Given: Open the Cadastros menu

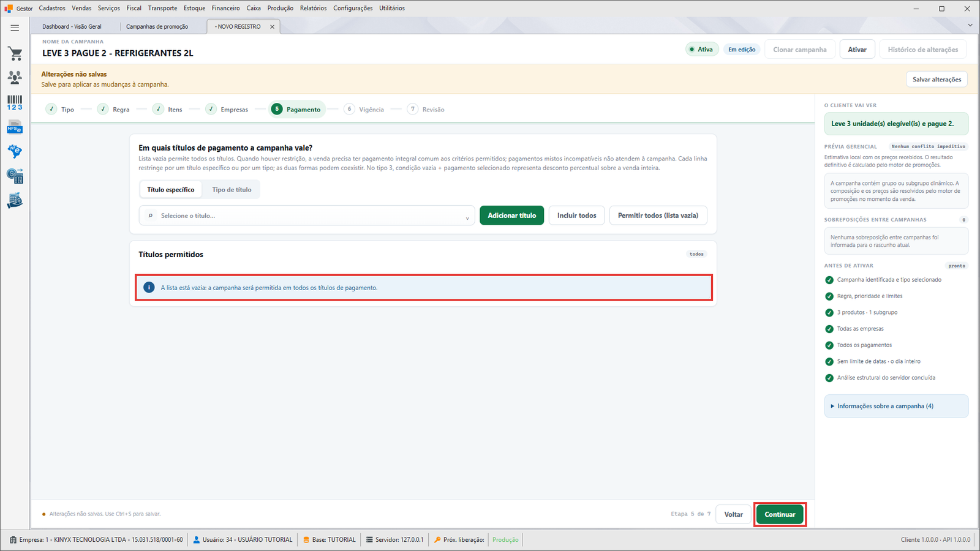Looking at the screenshot, I should [x=52, y=8].
